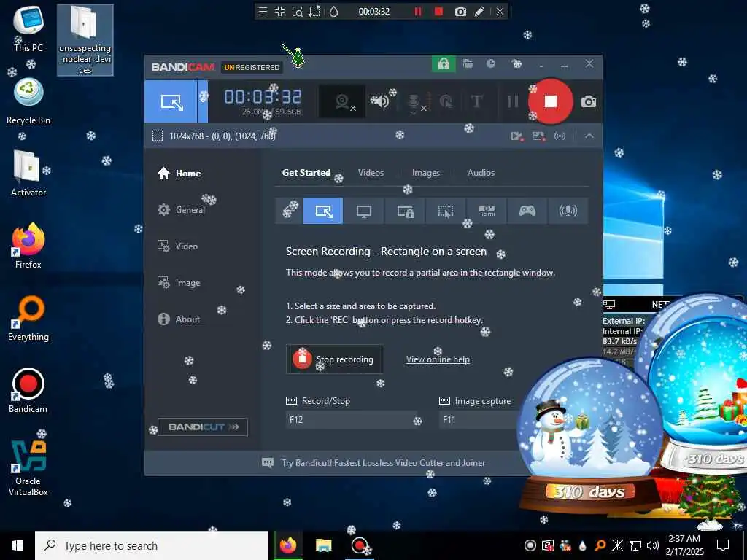Viewport: 747px width, 560px height.
Task: Open the volume icon in system tray
Action: (x=653, y=545)
